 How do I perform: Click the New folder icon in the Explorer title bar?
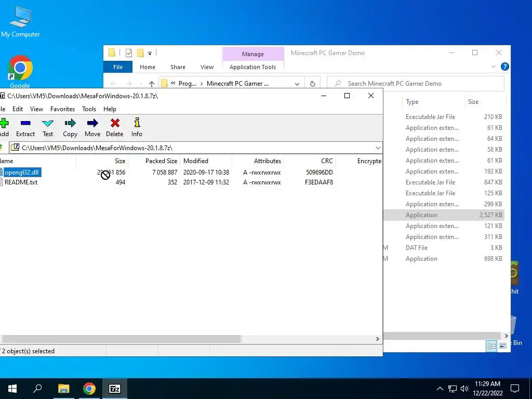[x=140, y=53]
